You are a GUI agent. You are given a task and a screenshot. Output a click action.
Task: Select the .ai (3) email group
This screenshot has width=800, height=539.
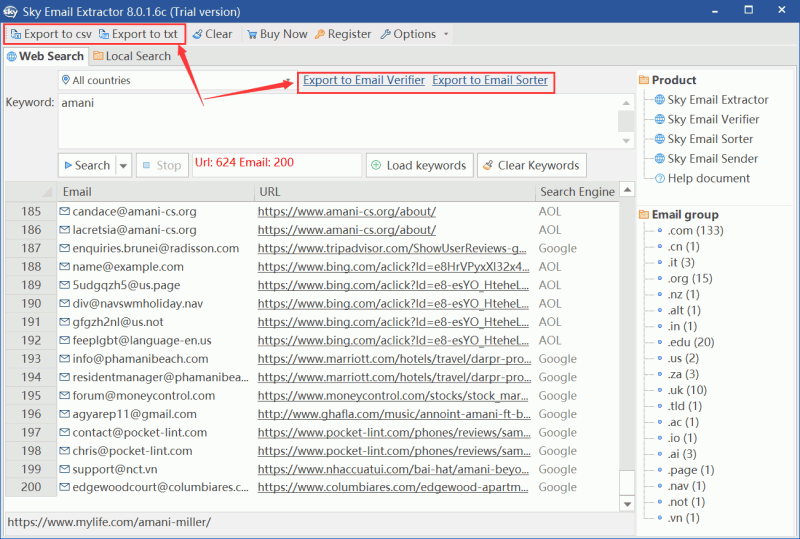(682, 454)
